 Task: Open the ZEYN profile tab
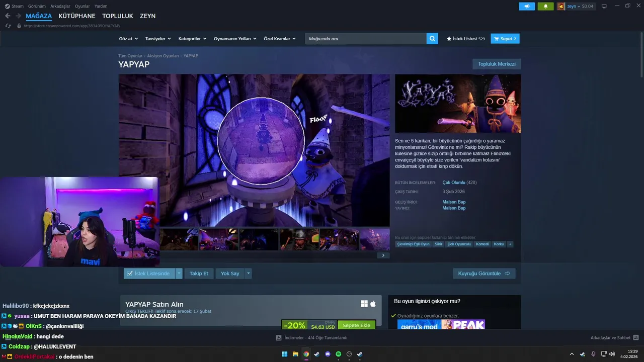pyautogui.click(x=147, y=16)
